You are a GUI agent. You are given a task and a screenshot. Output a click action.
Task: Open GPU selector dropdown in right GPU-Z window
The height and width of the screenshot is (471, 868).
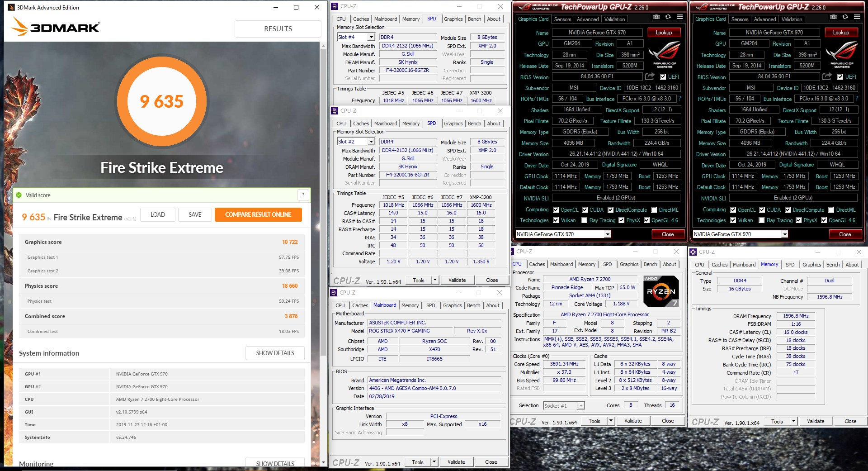784,234
